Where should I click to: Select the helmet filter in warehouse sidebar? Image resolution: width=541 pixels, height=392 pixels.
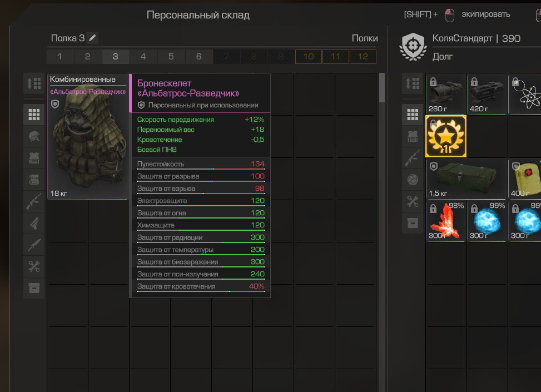click(34, 136)
